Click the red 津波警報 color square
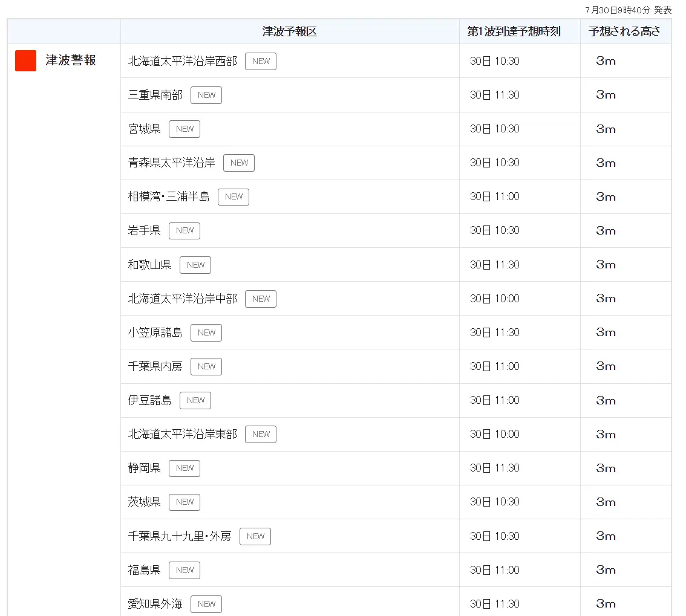The height and width of the screenshot is (616, 686). pyautogui.click(x=25, y=60)
